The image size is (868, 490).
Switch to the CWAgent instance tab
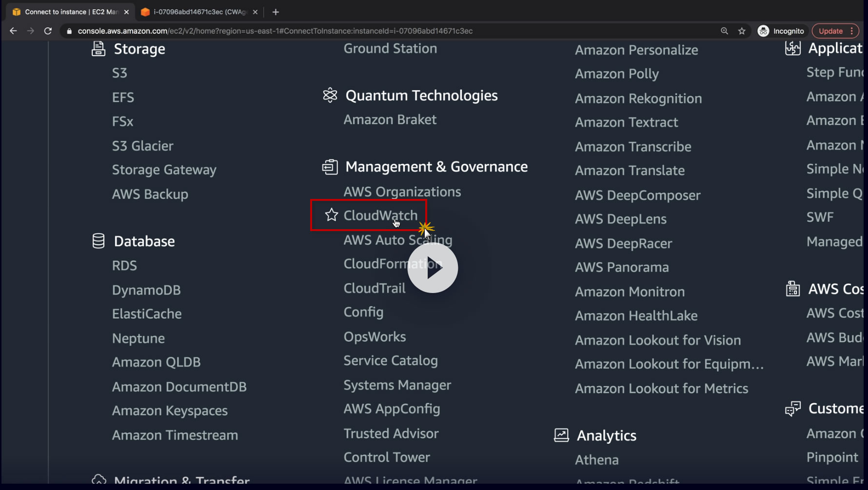coord(199,12)
